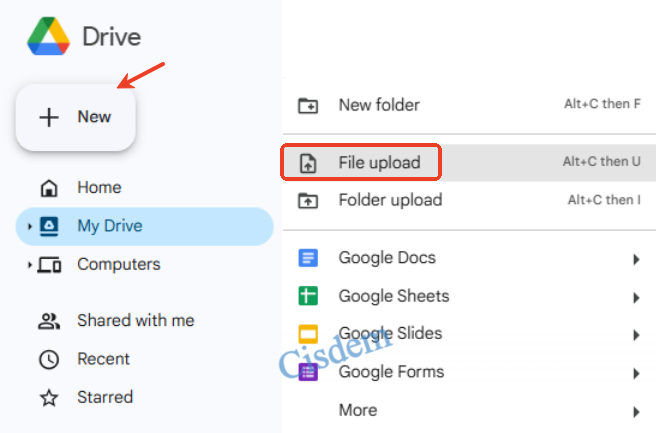Expand the My Drive tree arrow
This screenshot has height=433, width=656.
[x=29, y=227]
